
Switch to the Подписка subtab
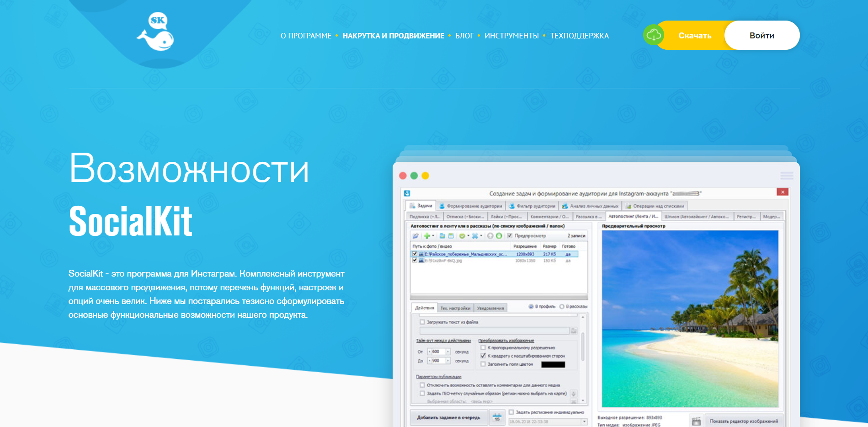425,217
